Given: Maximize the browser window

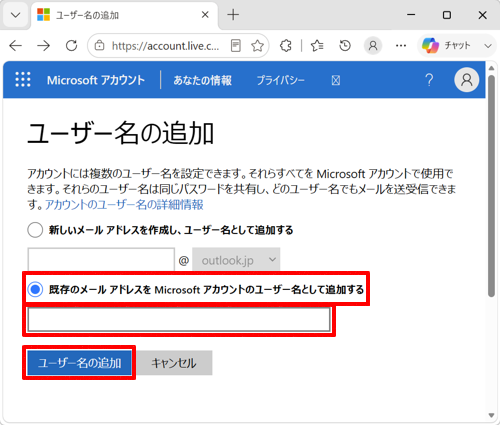Looking at the screenshot, I should (x=447, y=15).
